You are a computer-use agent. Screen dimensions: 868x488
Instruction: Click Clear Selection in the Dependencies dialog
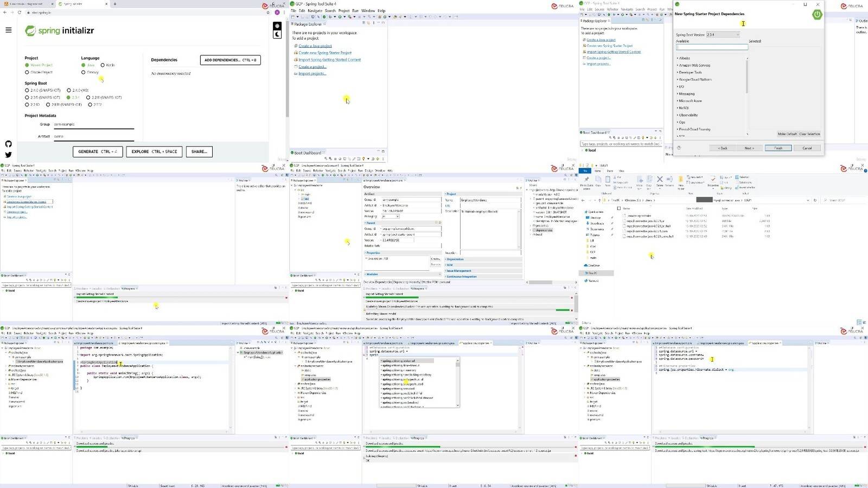pos(809,134)
